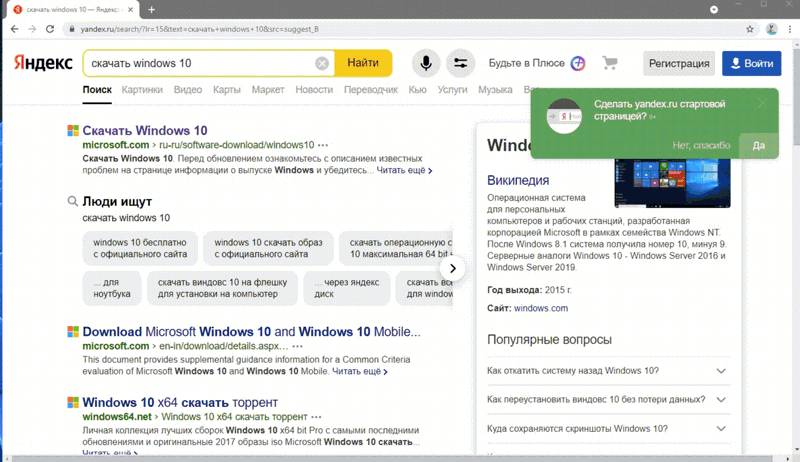Viewport: 800px width, 462px height.
Task: Expand 'Читать ещё' on Download Microsoft result
Action: (x=360, y=371)
